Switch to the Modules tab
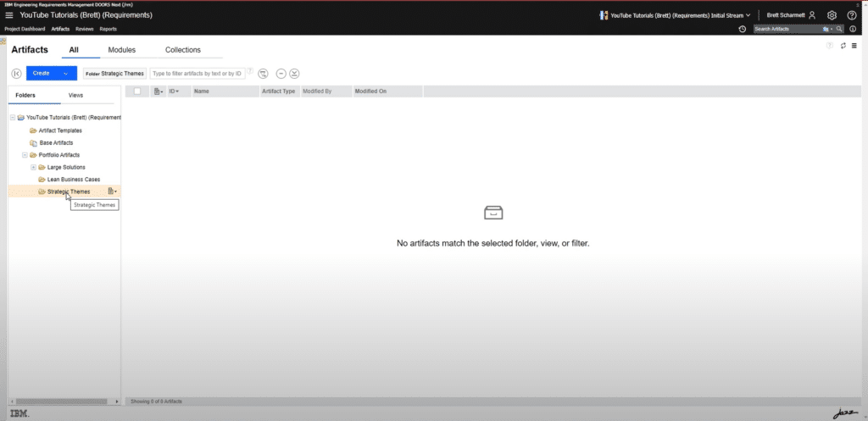Screen dimensions: 868x421 tap(122, 50)
